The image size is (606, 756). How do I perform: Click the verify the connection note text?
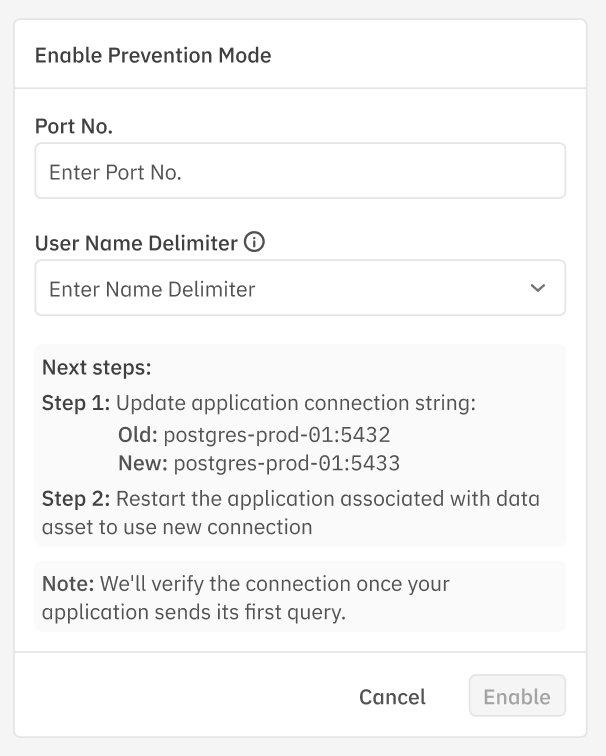290,584
